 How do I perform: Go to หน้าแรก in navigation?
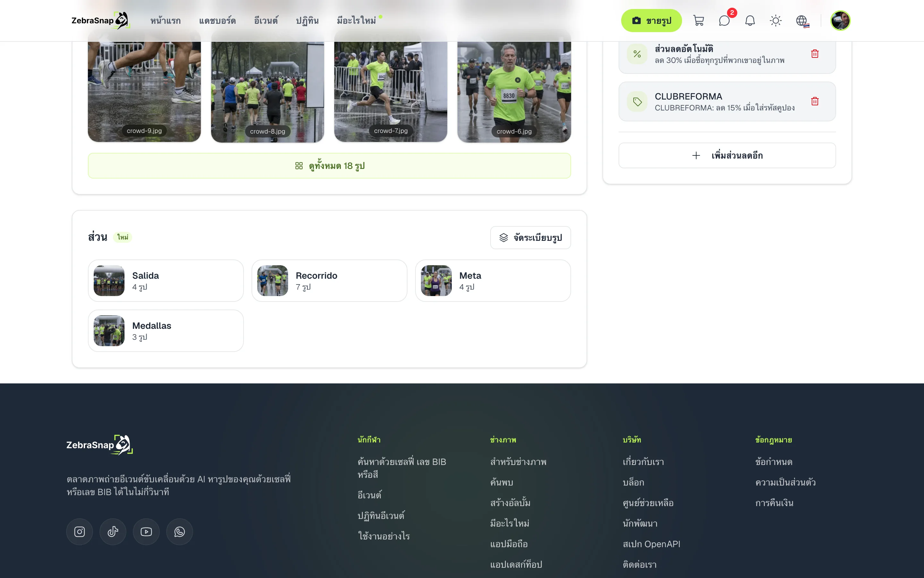coord(165,21)
